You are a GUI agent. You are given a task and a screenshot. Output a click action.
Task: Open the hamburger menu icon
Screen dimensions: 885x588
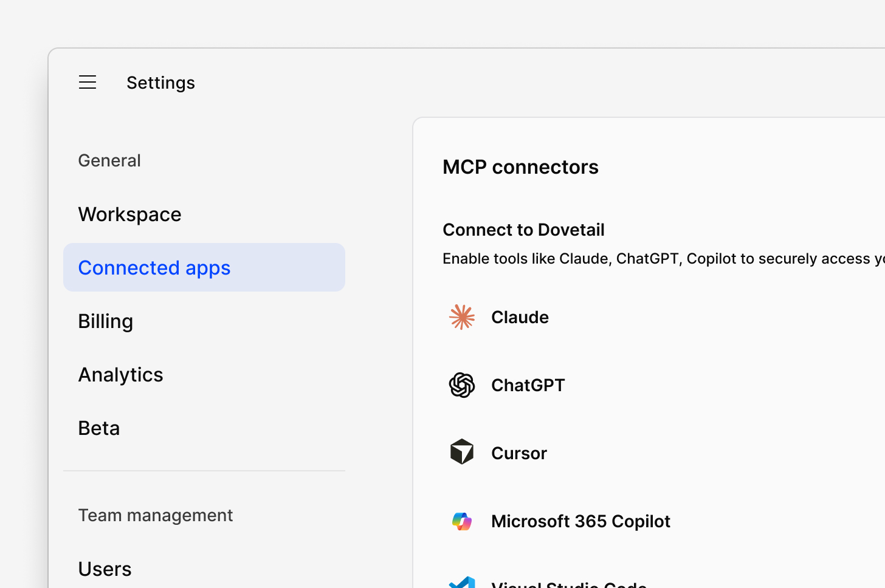pyautogui.click(x=88, y=82)
